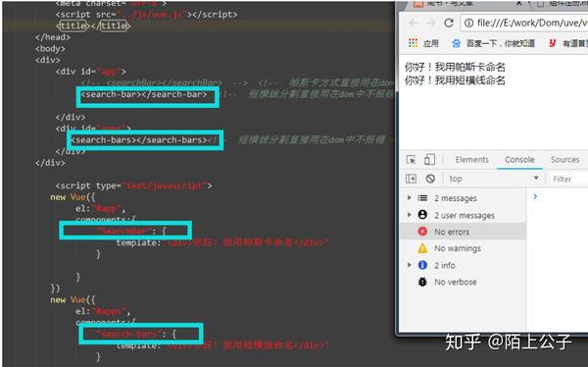Click the browser forward arrow
The height and width of the screenshot is (367, 588).
pyautogui.click(x=431, y=23)
